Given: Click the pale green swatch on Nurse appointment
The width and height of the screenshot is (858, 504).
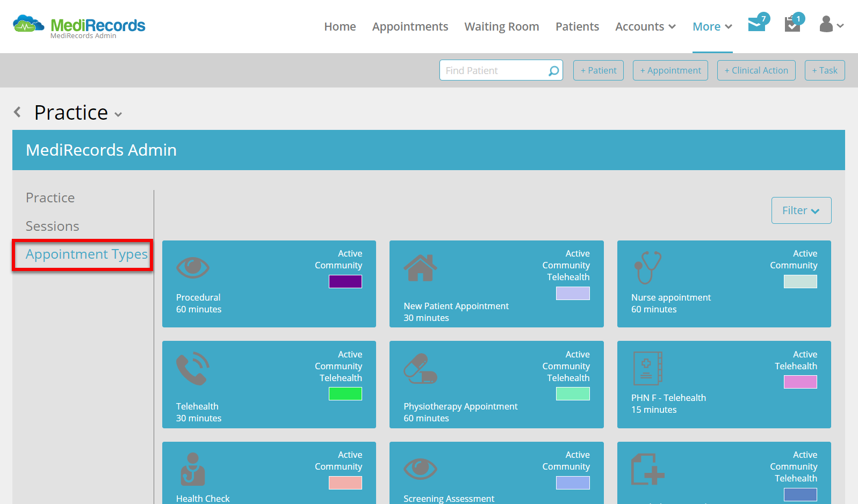Looking at the screenshot, I should click(x=801, y=281).
